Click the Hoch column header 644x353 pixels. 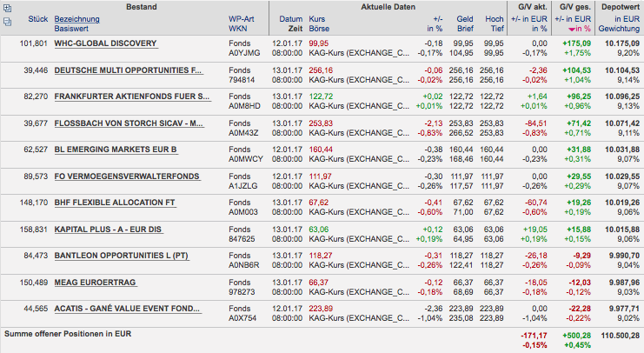tap(494, 18)
